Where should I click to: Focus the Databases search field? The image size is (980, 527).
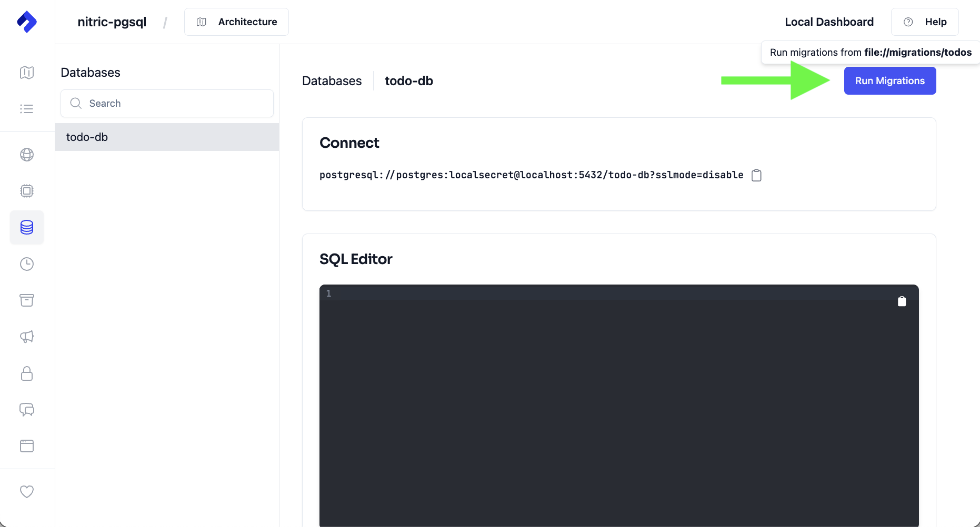click(167, 103)
